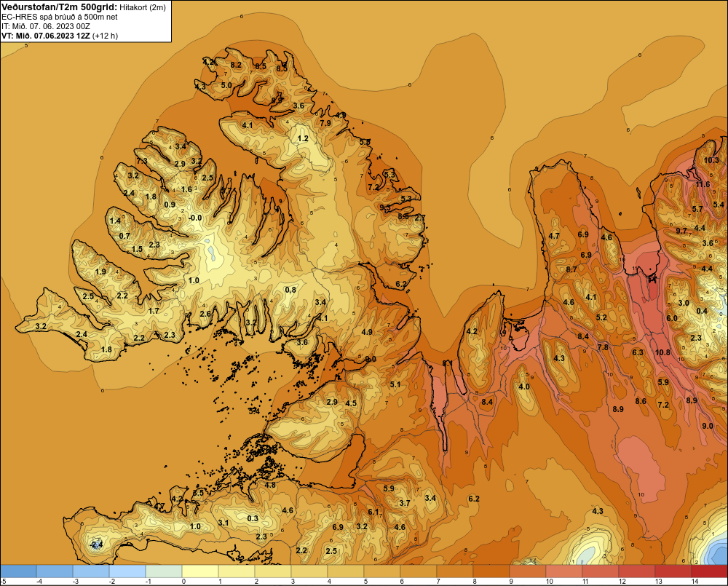Click the '0.3' temperature value
The width and height of the screenshot is (728, 586).
[x=253, y=519]
